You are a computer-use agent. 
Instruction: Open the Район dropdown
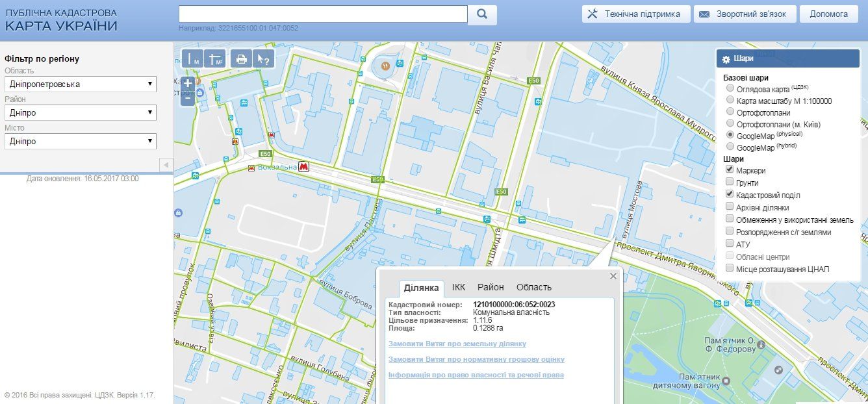80,113
